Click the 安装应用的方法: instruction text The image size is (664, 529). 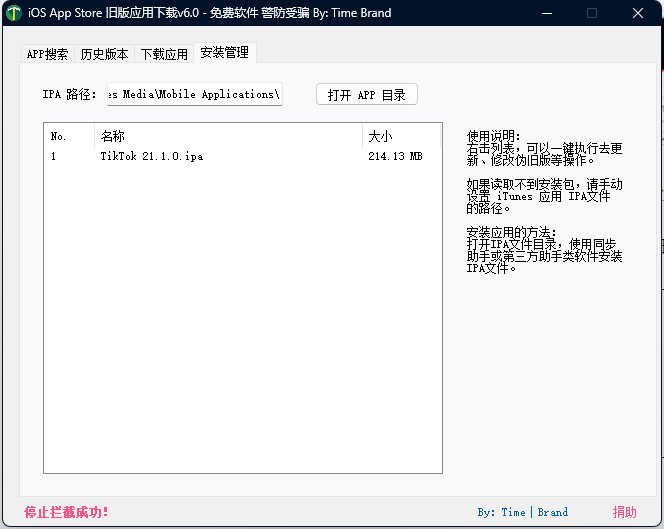point(511,232)
